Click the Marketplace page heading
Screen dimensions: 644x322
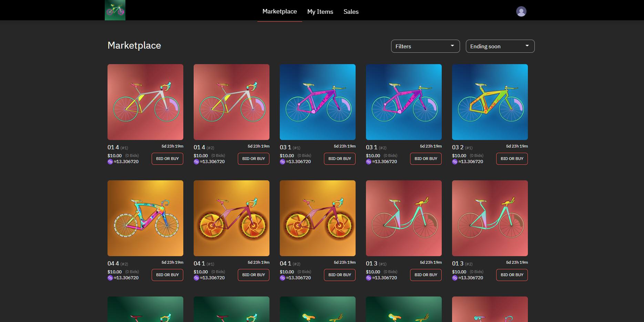(x=134, y=46)
